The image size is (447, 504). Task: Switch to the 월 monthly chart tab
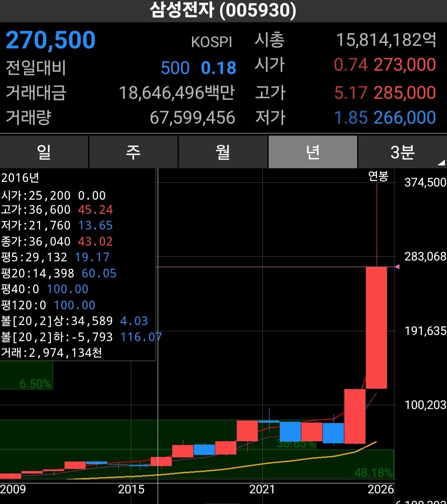(223, 152)
